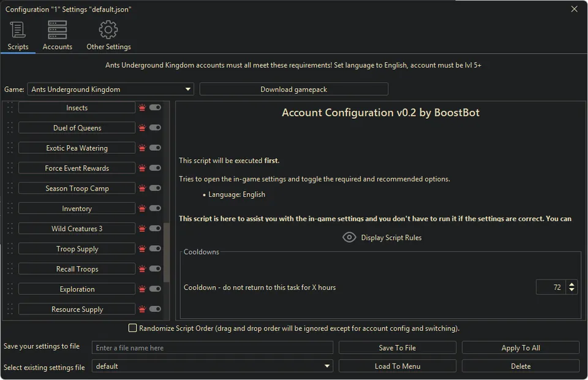Click the crown icon beside Duel of Queens
The image size is (588, 380).
point(142,128)
